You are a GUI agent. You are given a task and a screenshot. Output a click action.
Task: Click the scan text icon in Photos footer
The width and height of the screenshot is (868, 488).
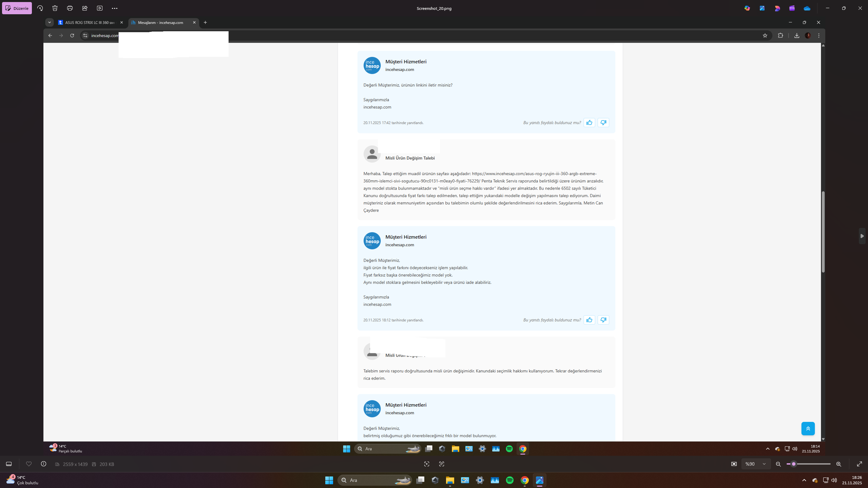click(442, 464)
